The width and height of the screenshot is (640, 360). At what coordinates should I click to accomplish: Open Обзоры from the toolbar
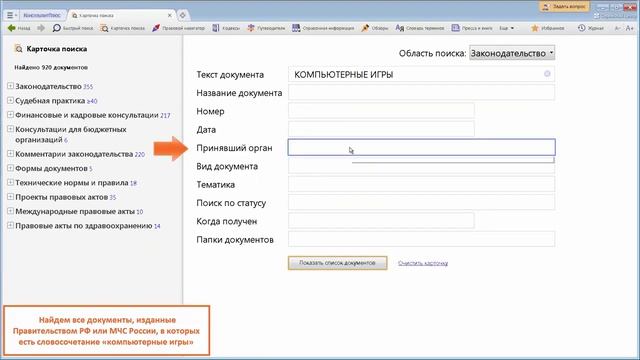point(375,28)
